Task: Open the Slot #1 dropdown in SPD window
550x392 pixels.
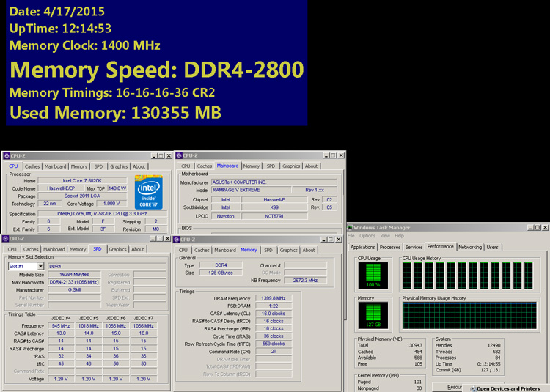Action: pos(40,266)
